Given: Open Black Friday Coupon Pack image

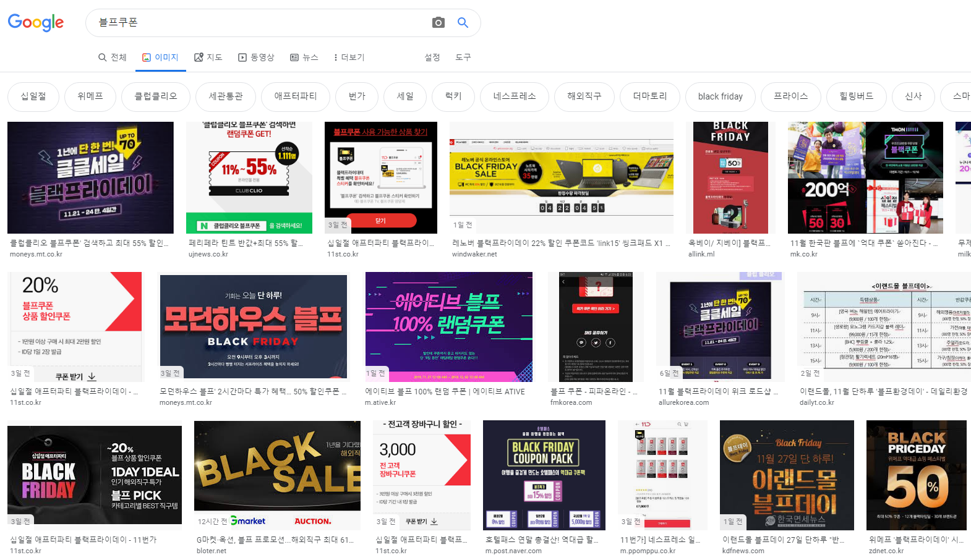Looking at the screenshot, I should [x=544, y=475].
